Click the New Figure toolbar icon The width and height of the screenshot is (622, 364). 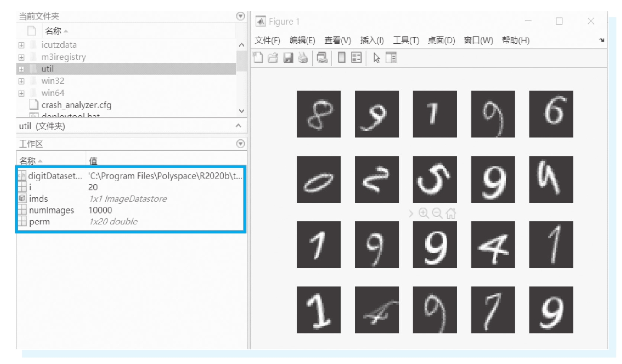click(259, 58)
